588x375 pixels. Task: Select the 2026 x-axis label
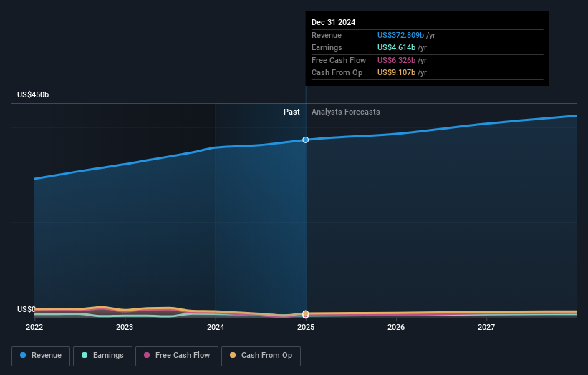point(396,327)
